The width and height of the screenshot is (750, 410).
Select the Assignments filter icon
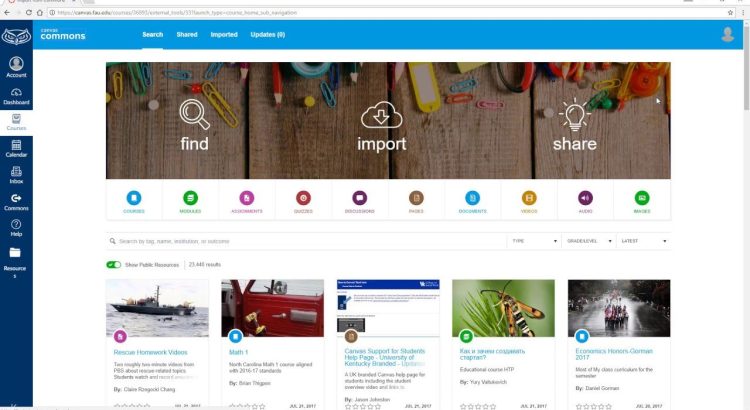click(247, 199)
